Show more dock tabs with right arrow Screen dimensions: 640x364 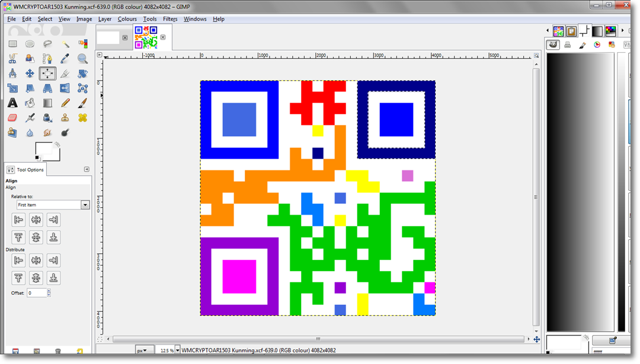(x=622, y=31)
